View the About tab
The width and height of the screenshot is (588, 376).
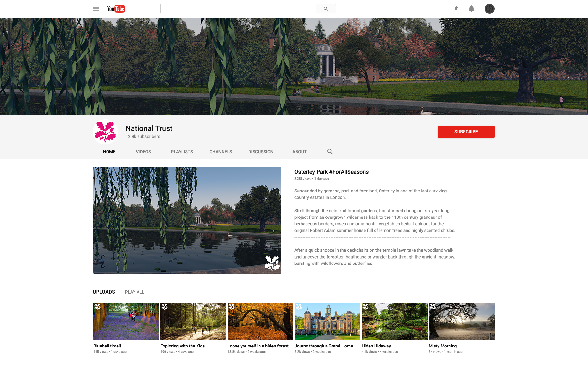click(299, 152)
